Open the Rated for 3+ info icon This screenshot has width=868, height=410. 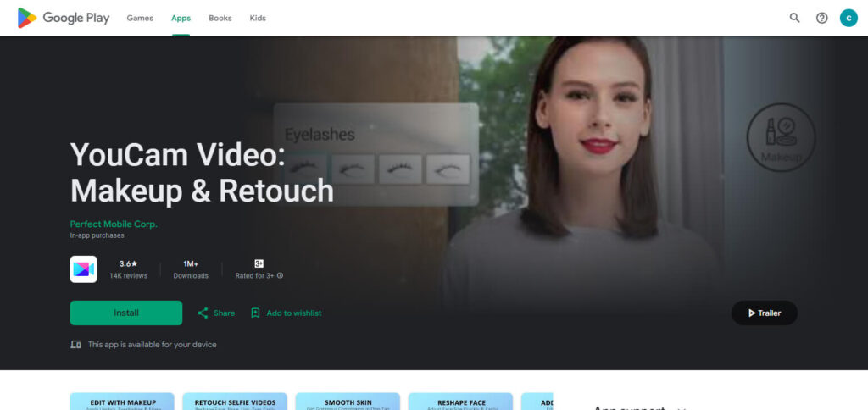[x=280, y=275]
